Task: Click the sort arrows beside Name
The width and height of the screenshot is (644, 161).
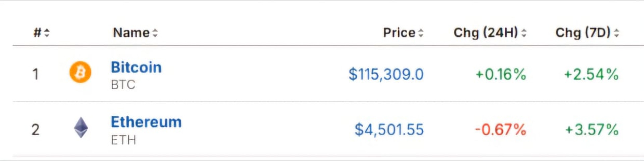Action: click(155, 33)
